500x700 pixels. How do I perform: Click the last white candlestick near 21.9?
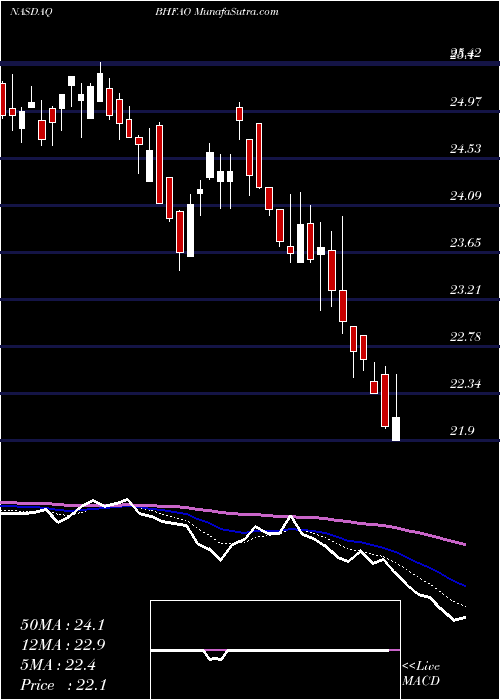(396, 429)
